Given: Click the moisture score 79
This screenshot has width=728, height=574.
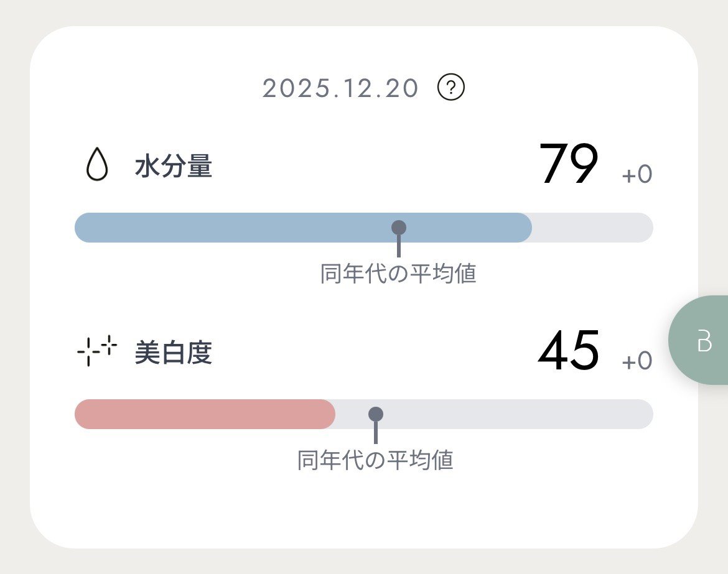Looking at the screenshot, I should click(x=569, y=165).
